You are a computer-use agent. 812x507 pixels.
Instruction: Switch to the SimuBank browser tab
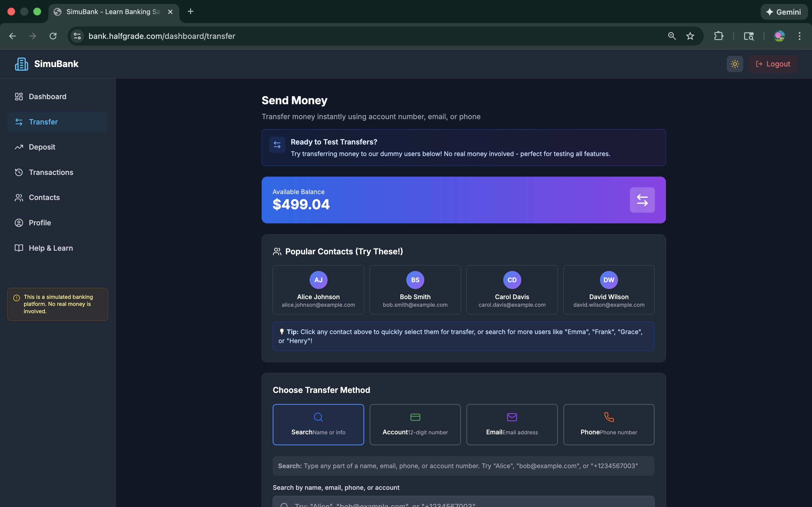[x=107, y=11]
